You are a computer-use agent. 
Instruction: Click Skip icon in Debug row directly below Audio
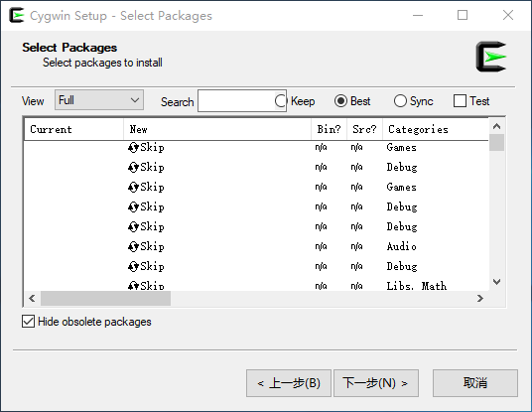click(x=133, y=267)
